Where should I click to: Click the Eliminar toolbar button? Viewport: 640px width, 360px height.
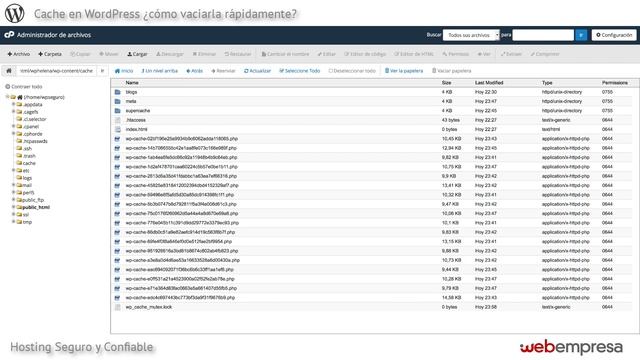coord(204,54)
